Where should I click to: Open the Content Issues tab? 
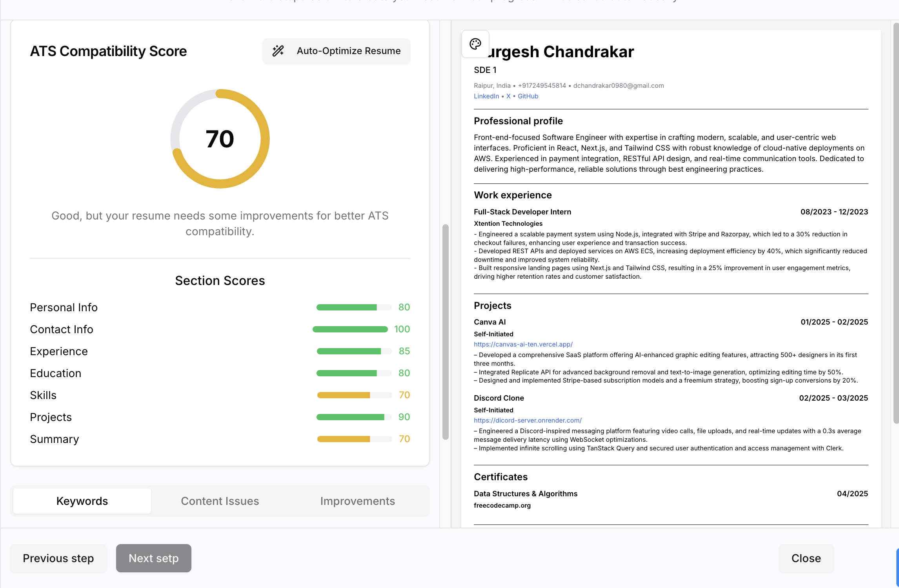pos(220,501)
